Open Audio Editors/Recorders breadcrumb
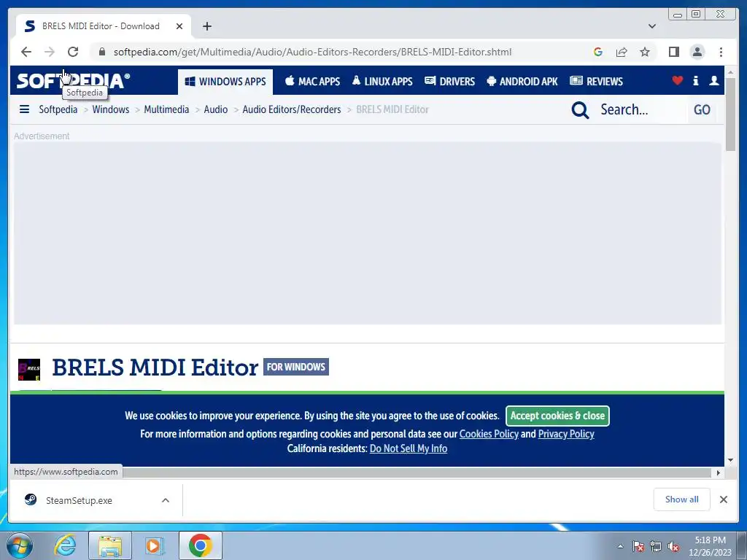The image size is (747, 560). [x=292, y=109]
